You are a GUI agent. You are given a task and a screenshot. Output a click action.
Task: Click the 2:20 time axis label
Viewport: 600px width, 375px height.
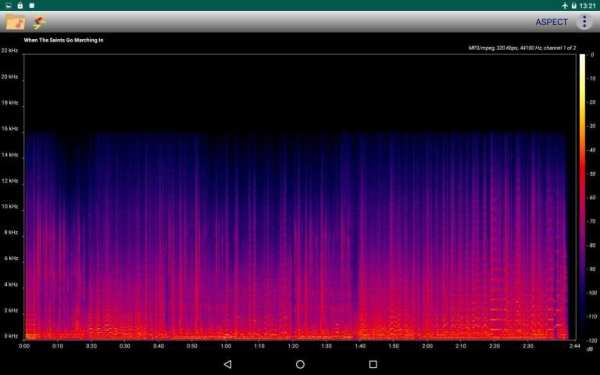[494, 346]
